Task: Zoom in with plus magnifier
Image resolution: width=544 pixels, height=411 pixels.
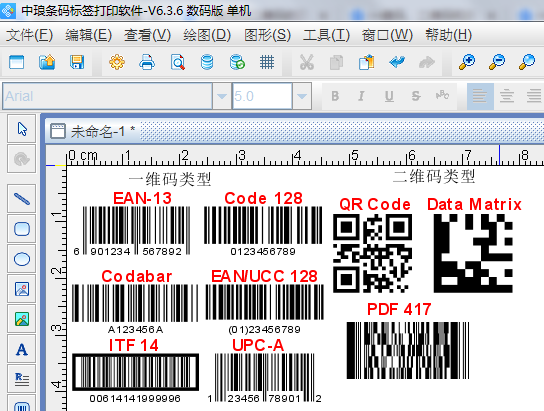Action: click(x=467, y=63)
